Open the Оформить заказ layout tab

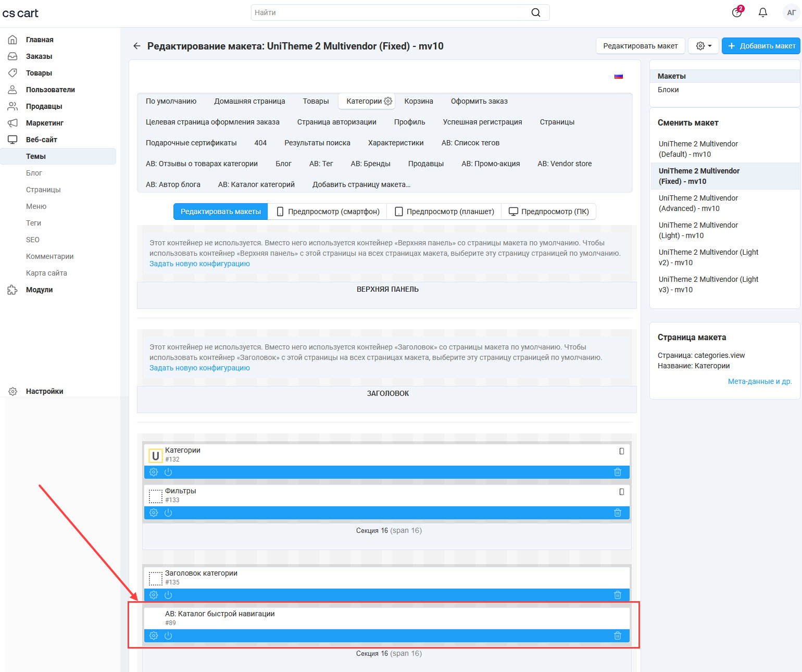(479, 101)
